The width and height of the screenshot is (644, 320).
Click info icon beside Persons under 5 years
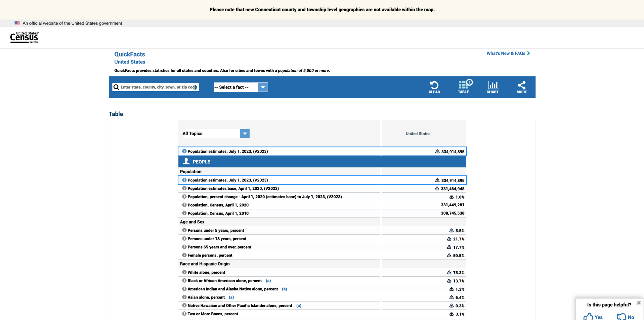click(x=184, y=230)
